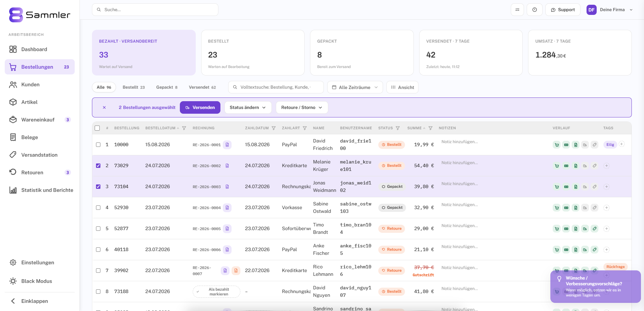The image size is (644, 311).
Task: Clear selection with the X icon
Action: (x=104, y=108)
